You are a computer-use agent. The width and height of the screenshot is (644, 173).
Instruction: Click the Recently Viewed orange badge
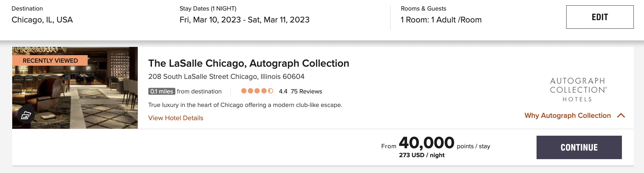pyautogui.click(x=50, y=60)
